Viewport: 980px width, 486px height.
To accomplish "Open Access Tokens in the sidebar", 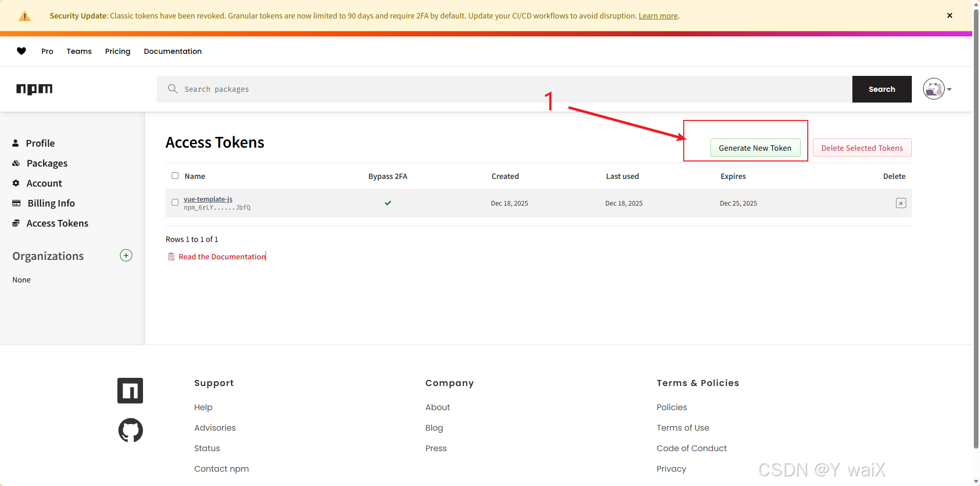I will 57,223.
